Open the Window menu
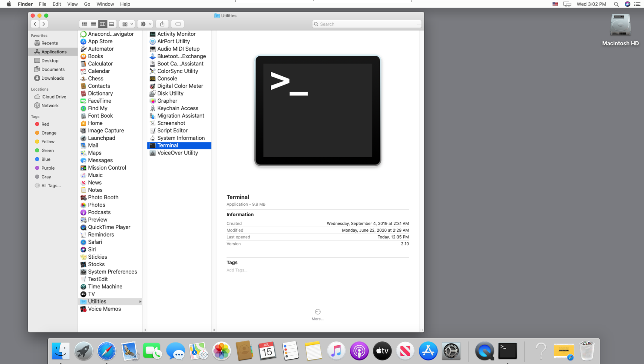The height and width of the screenshot is (364, 644). (x=105, y=4)
